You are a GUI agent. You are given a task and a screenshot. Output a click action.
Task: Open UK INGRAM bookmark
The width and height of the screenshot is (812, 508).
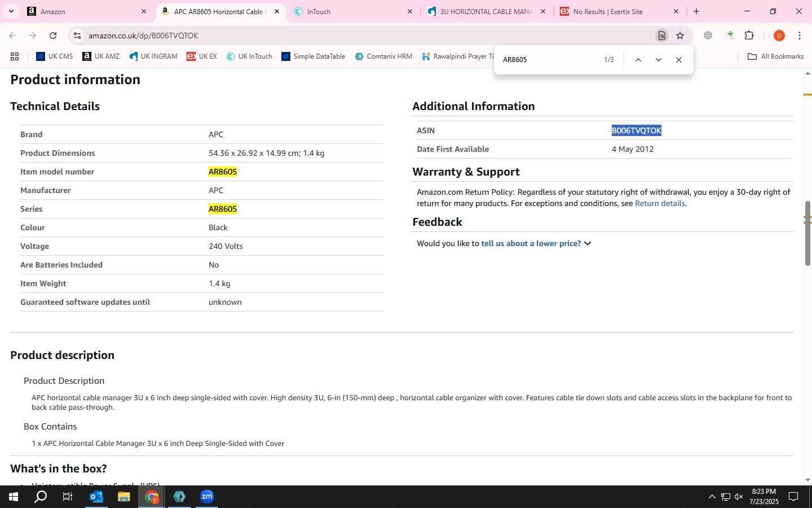coord(153,56)
